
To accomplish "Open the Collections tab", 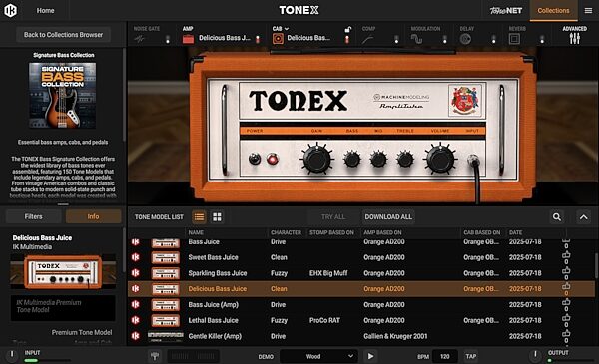I will point(553,11).
